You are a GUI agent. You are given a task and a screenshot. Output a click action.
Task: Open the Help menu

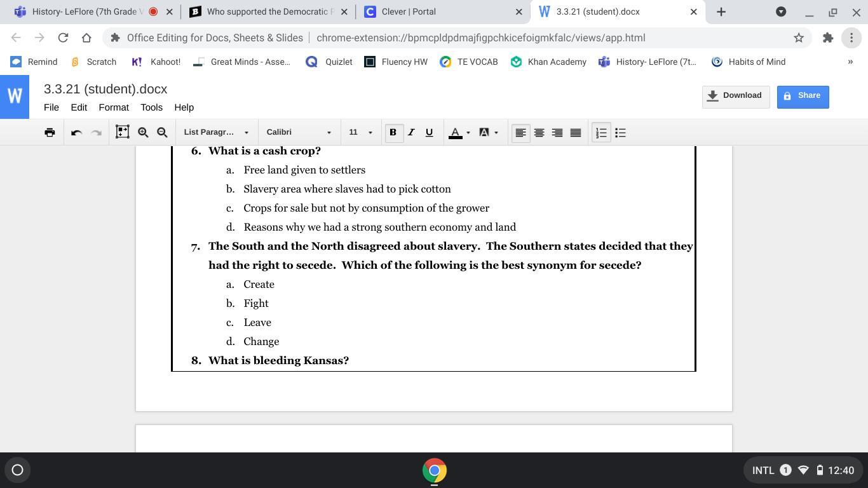click(184, 107)
